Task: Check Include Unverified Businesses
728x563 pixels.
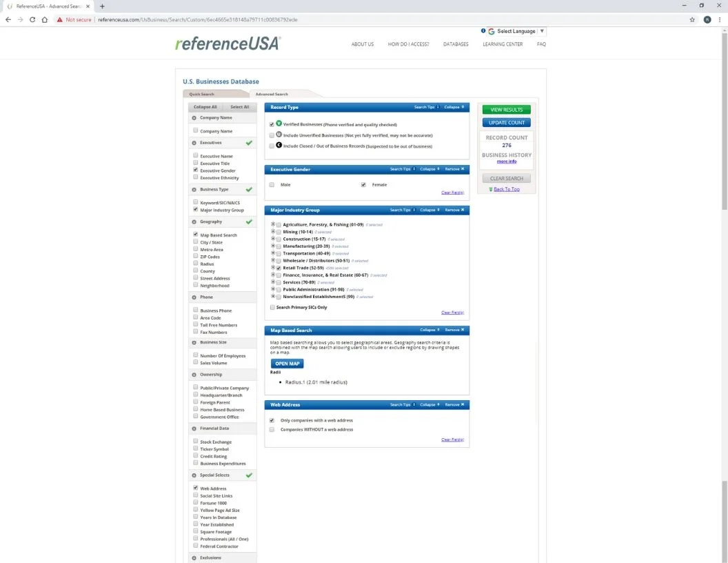Action: coord(272,135)
